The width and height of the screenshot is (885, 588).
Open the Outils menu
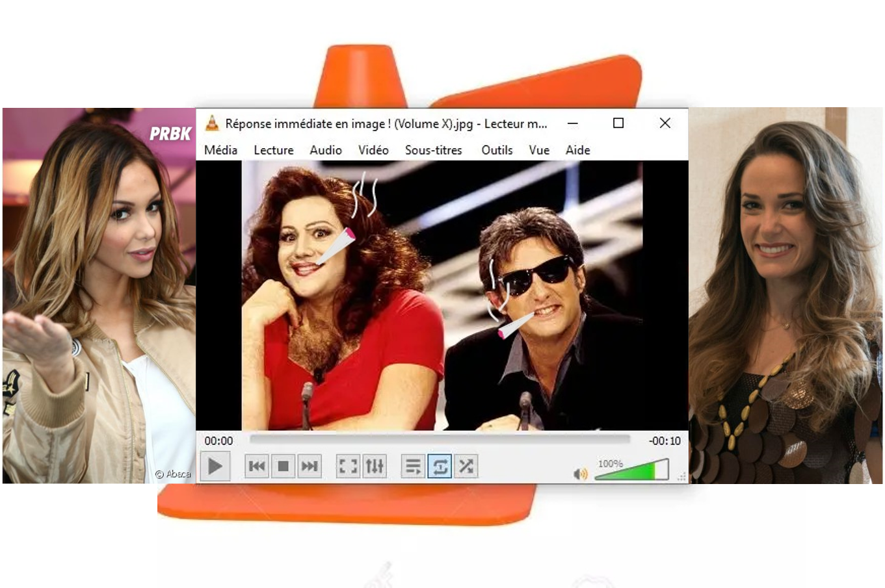497,150
